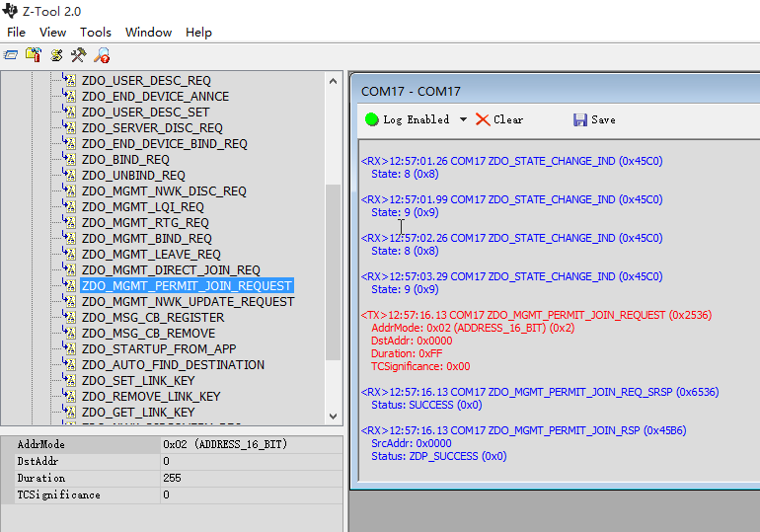Select ZDO_END_DEVICE_BIND_REQ command
Screen dimensions: 760x532
tap(164, 144)
